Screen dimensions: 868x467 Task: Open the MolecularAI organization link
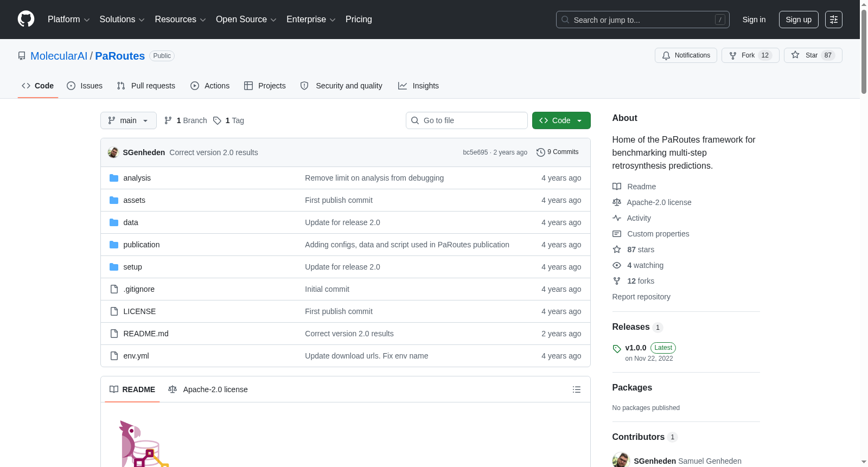[x=59, y=56]
